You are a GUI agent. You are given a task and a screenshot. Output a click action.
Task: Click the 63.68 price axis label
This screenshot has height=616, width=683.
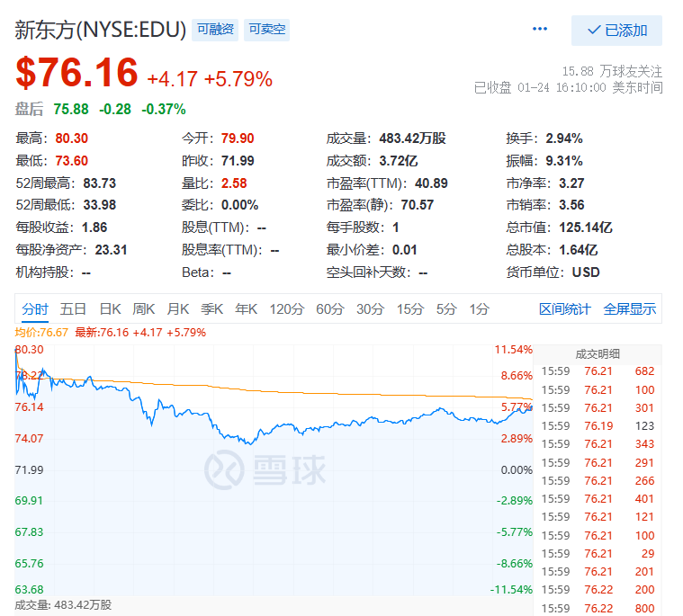click(29, 590)
